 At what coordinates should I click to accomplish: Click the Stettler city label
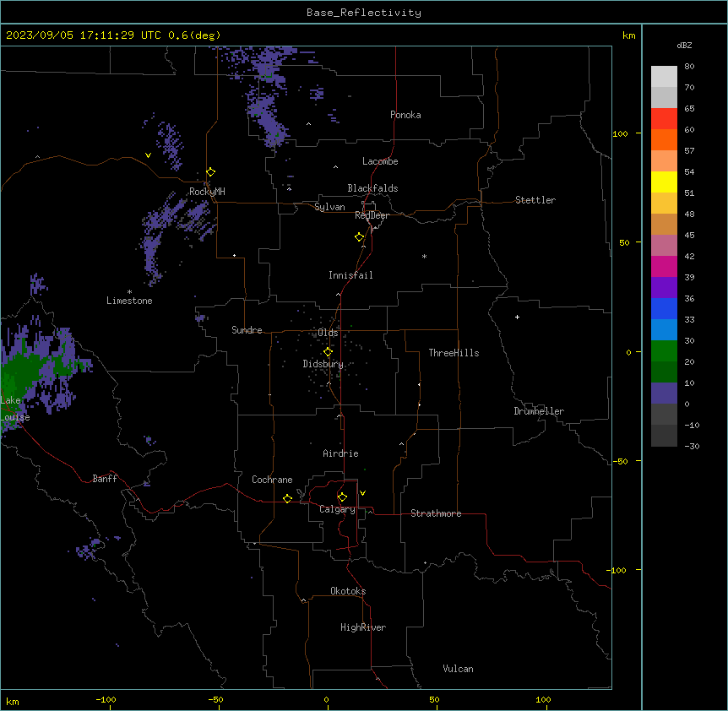pyautogui.click(x=535, y=200)
